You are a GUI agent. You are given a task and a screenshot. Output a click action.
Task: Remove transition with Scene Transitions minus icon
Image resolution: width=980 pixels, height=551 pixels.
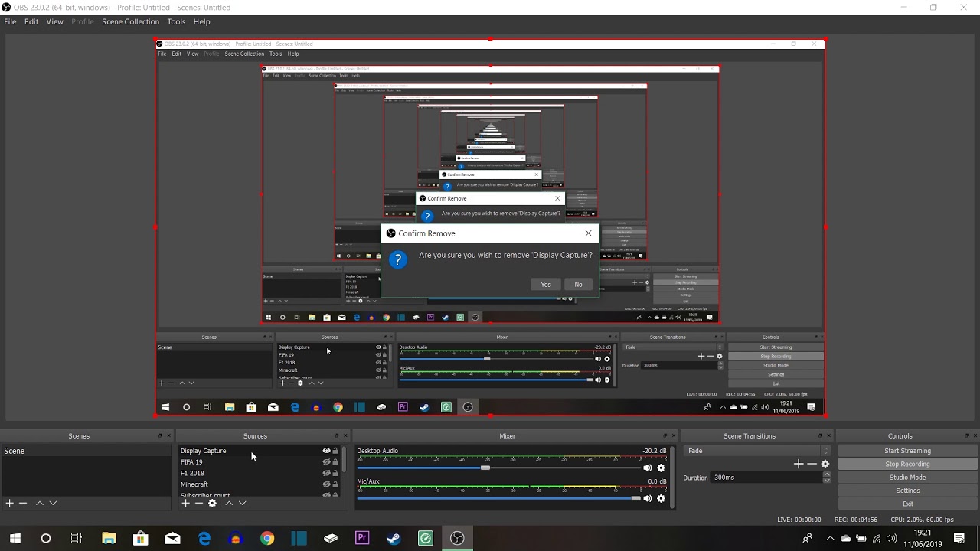(812, 464)
